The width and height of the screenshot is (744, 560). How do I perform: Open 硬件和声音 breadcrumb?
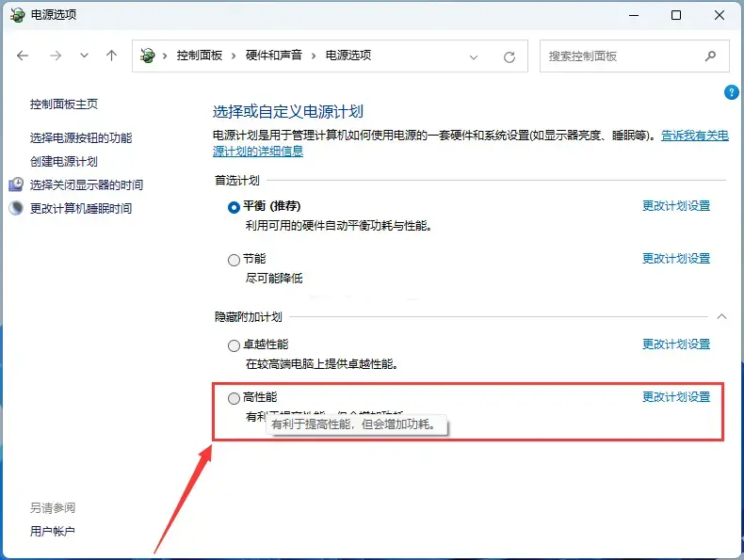point(274,56)
